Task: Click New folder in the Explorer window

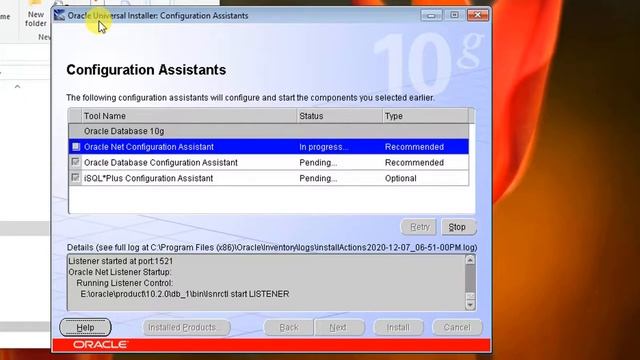Action: point(36,15)
